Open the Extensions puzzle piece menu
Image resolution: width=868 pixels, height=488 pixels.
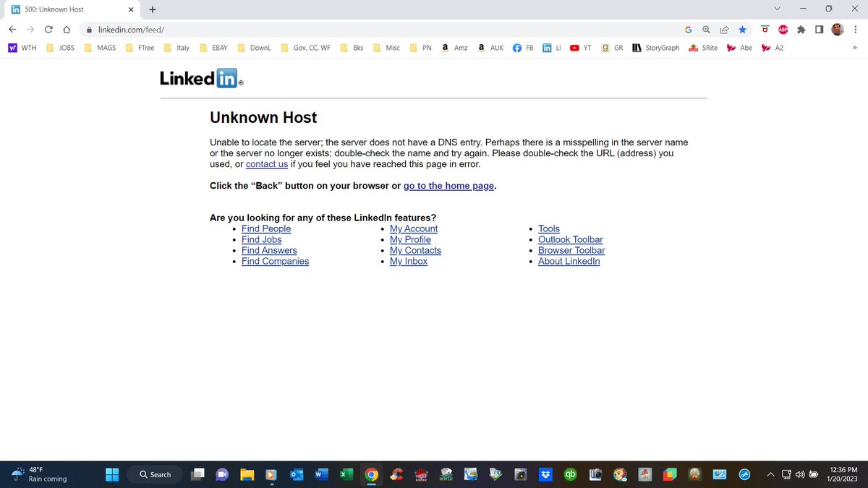801,30
